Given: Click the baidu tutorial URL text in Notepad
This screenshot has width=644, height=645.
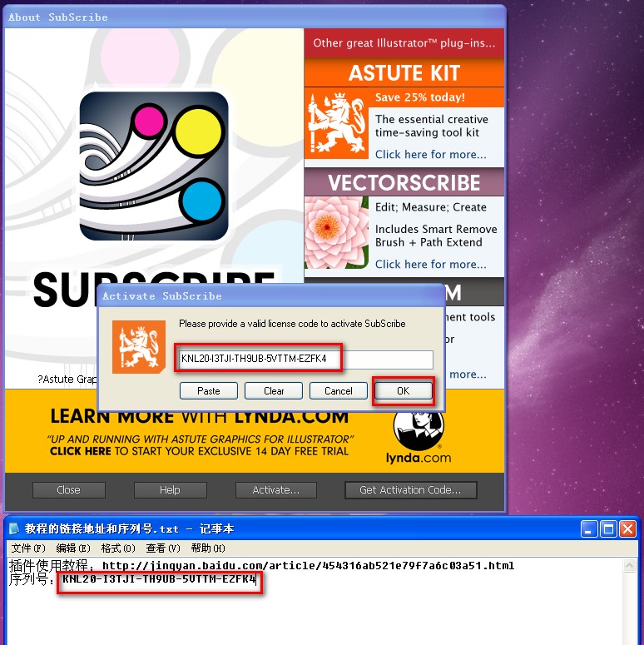Looking at the screenshot, I should click(308, 566).
